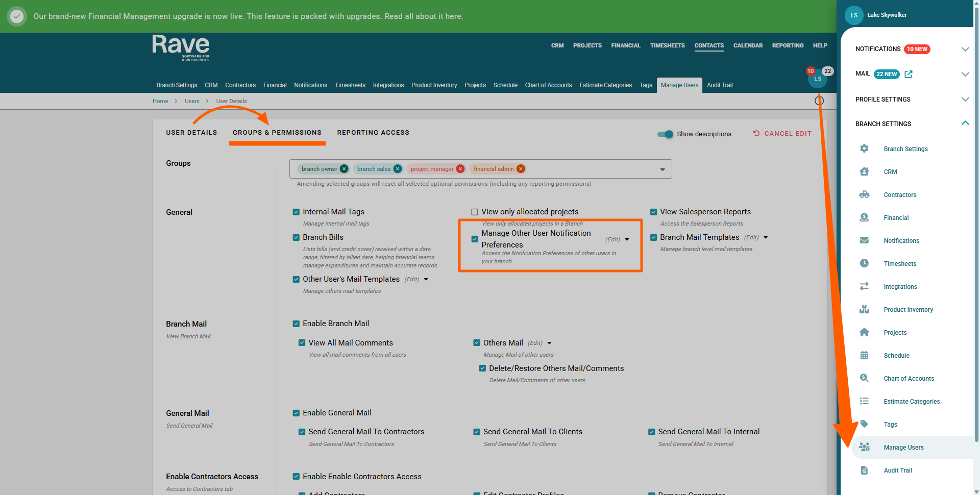Image resolution: width=980 pixels, height=495 pixels.
Task: Uncheck Manage Other User Notification Preferences
Action: [475, 239]
